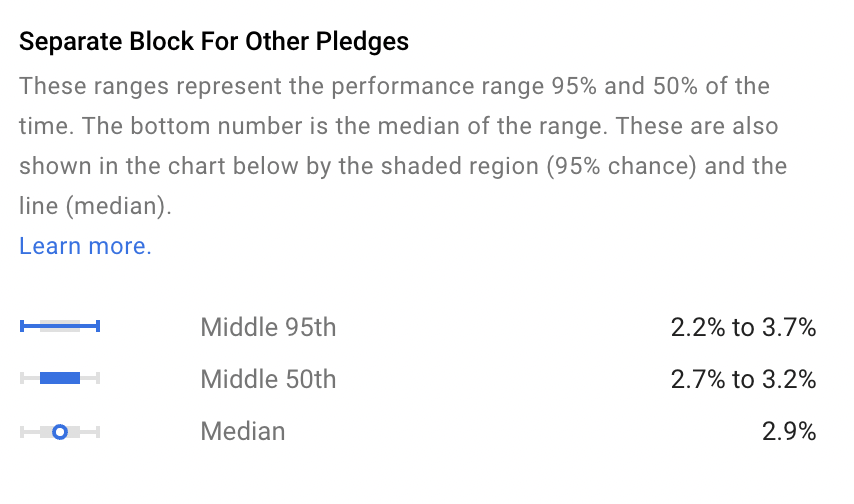Click the "2.2% to 3.7%" range value
The image size is (854, 504).
coord(743,327)
